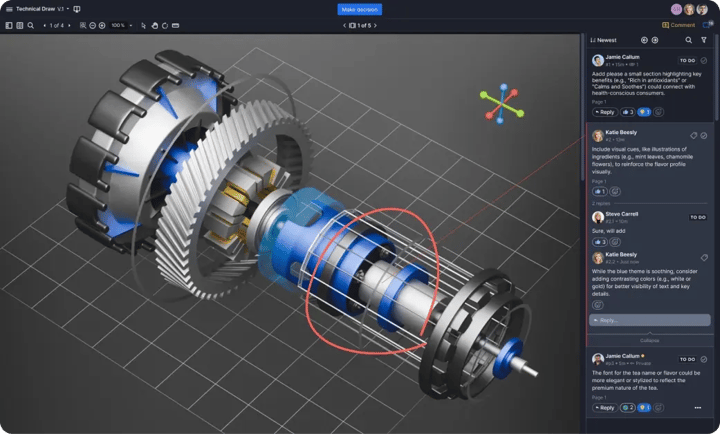Click the search icon in the left toolbar
Viewport: 720px width, 434px height.
click(30, 25)
